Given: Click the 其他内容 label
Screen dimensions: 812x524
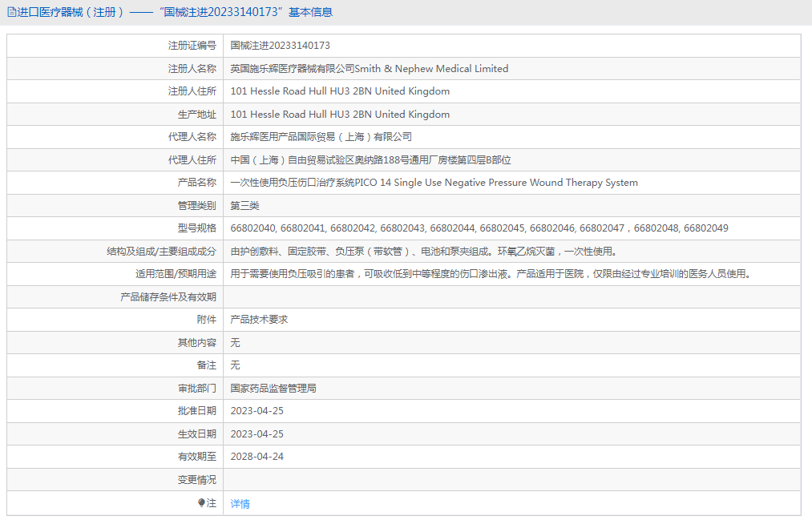Looking at the screenshot, I should coord(196,343).
